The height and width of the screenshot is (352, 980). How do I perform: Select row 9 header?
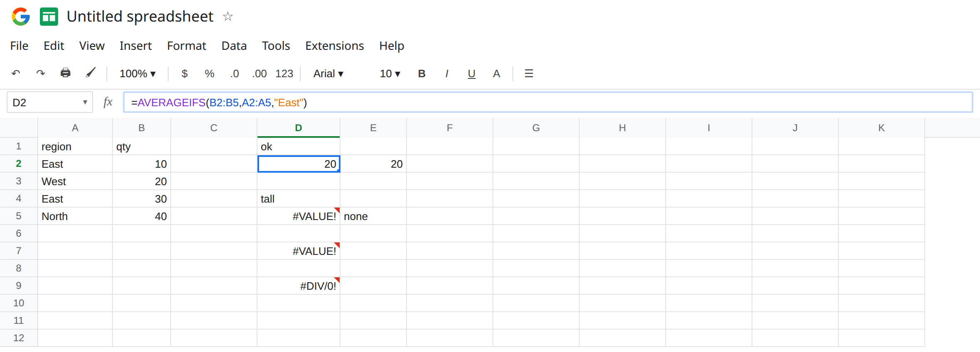pyautogui.click(x=19, y=286)
